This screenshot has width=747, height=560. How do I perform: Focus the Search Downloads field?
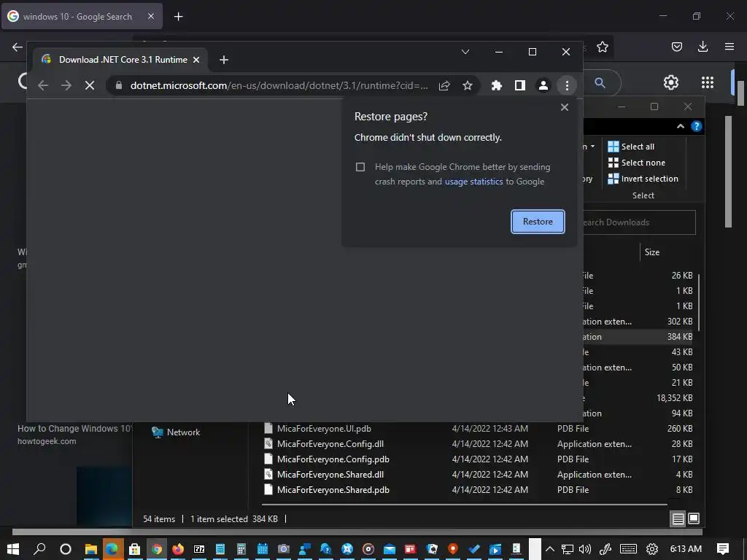point(638,222)
